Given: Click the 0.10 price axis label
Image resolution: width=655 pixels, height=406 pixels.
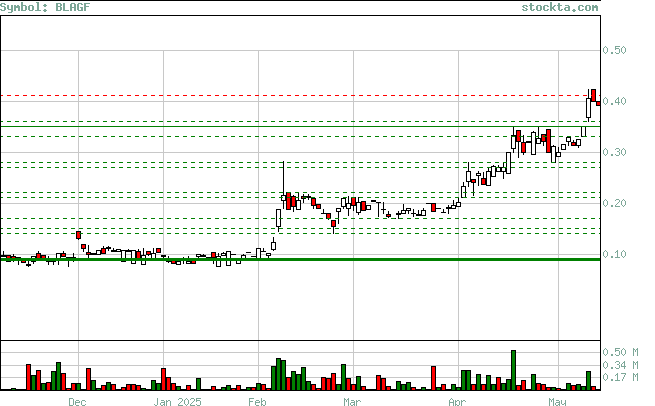Looking at the screenshot, I should tap(614, 254).
